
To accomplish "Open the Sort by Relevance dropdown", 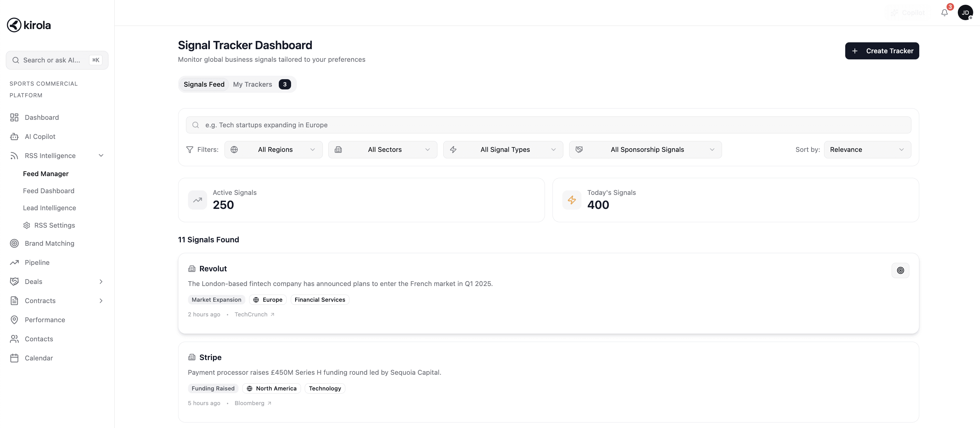I will click(x=867, y=149).
